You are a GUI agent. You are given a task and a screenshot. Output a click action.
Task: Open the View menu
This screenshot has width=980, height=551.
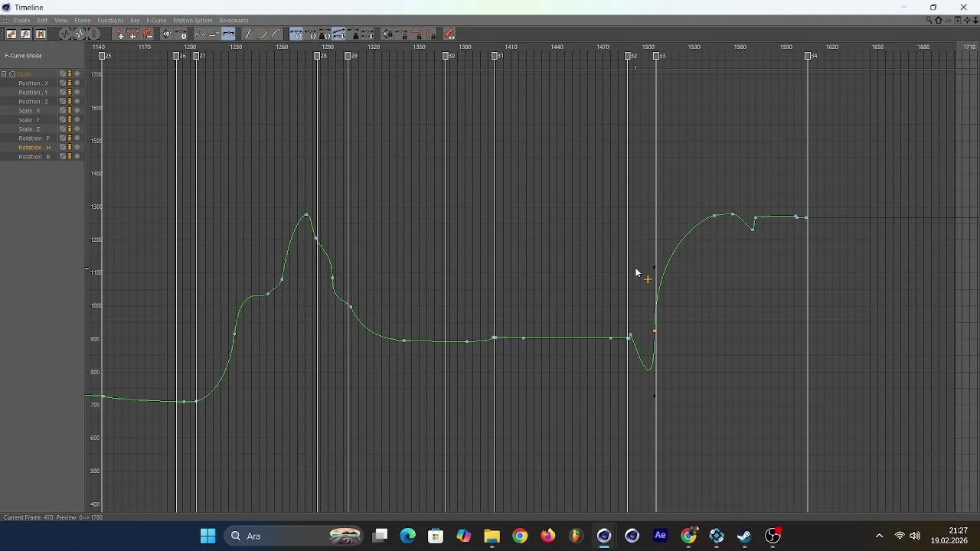[x=60, y=21]
